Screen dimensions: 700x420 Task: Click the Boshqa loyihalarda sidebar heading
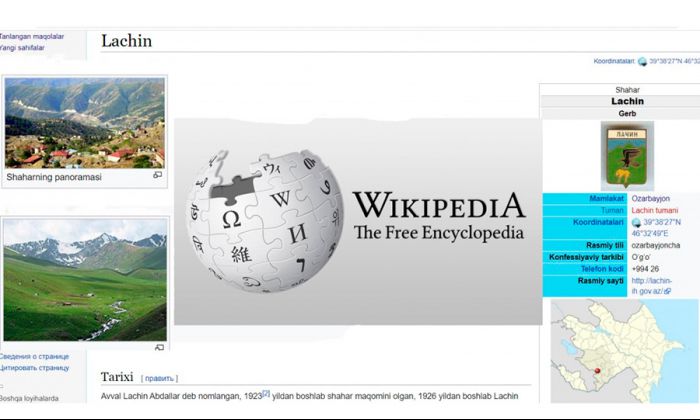tap(29, 398)
